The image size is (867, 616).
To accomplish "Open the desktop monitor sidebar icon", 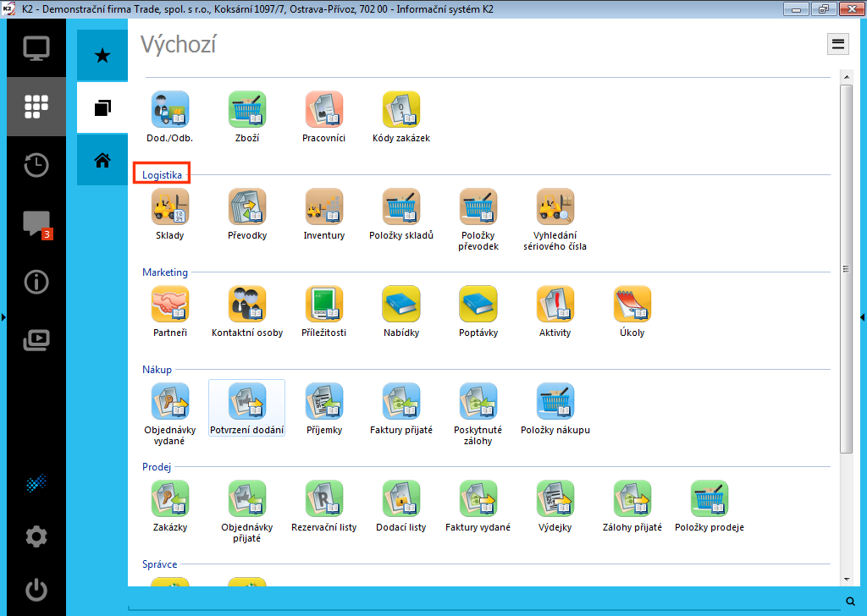I will [36, 48].
